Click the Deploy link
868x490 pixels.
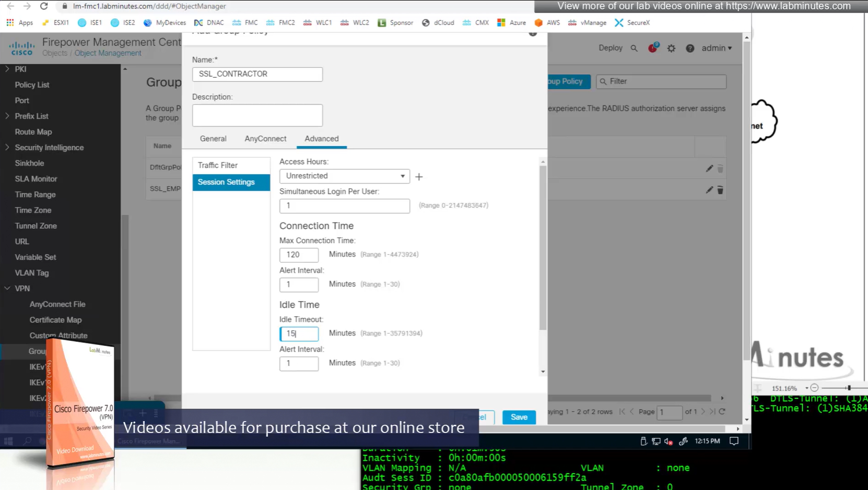[x=610, y=48]
